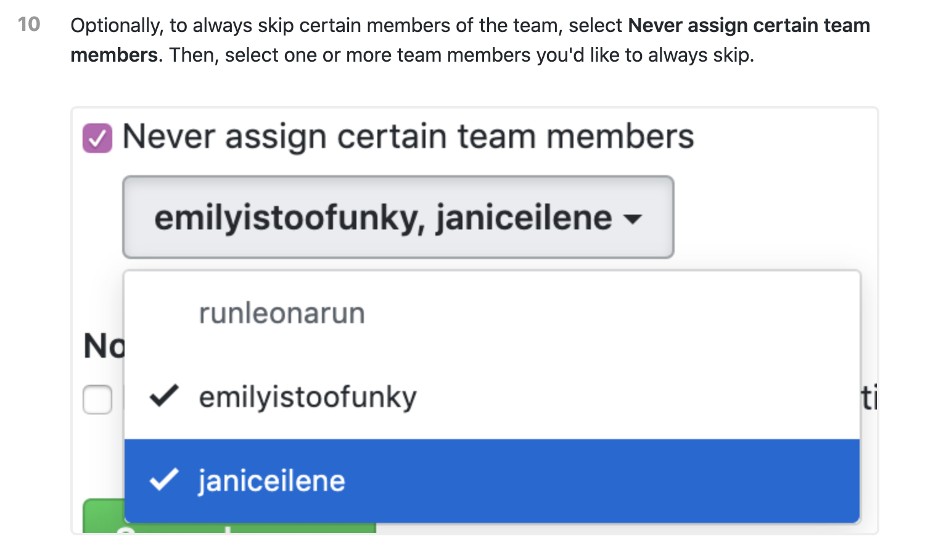The image size is (925, 560).
Task: Click the checkmark icon beside janiceilene
Action: (163, 480)
